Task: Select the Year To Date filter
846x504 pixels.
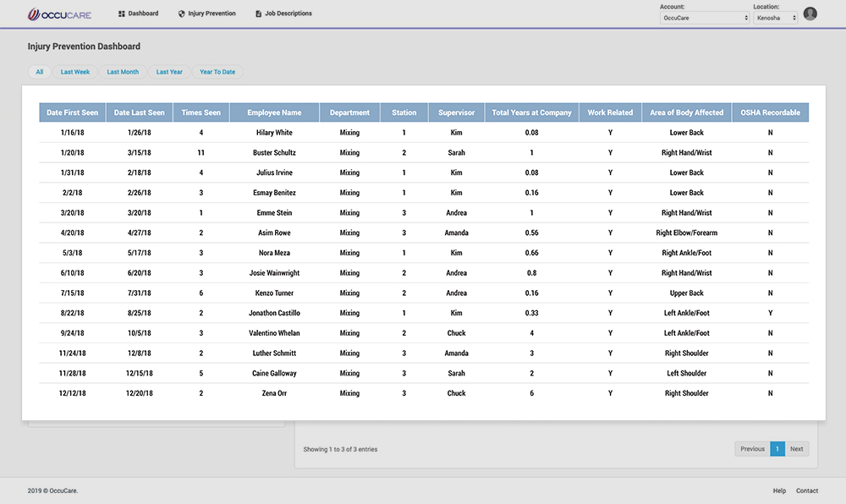Action: click(217, 72)
